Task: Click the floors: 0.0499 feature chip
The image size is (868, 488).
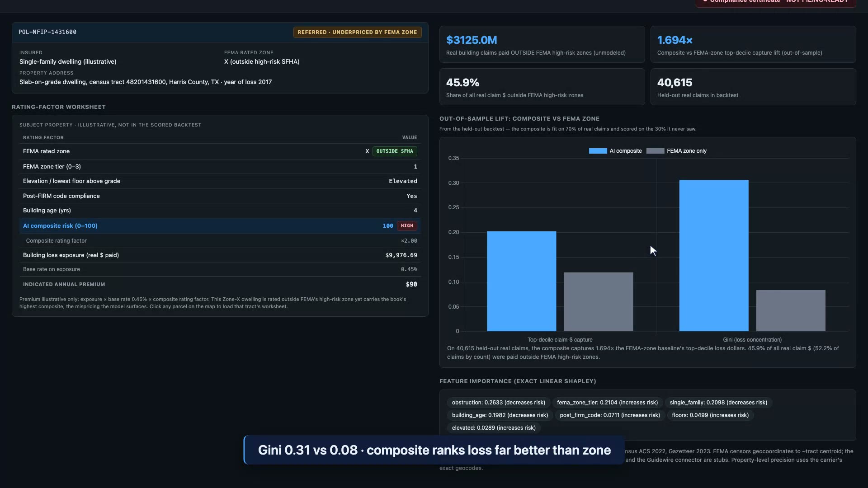Action: 710,415
